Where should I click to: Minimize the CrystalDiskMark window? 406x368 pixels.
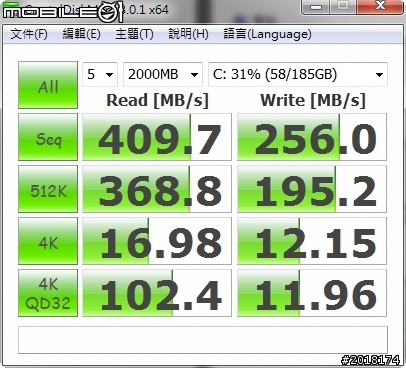[x=316, y=6]
